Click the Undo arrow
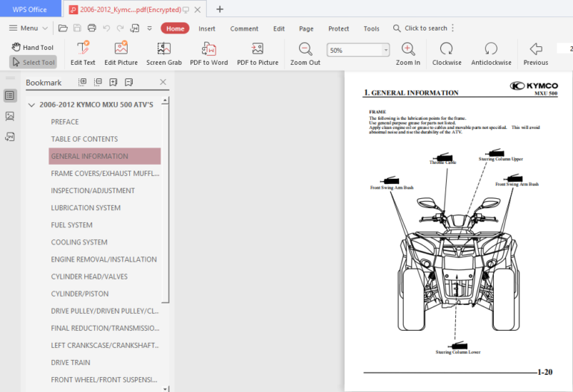 tap(107, 28)
